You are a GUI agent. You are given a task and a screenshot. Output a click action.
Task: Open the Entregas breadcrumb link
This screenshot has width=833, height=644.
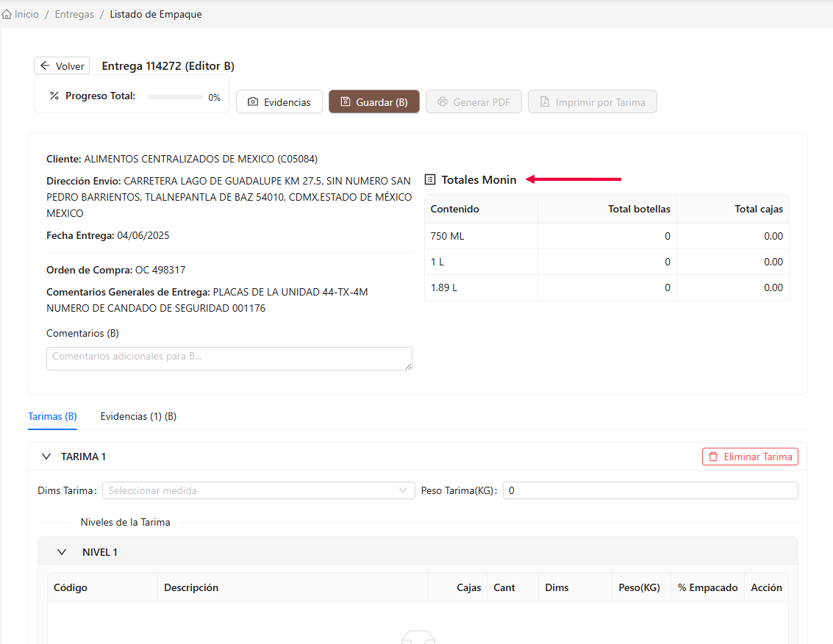[x=74, y=15]
